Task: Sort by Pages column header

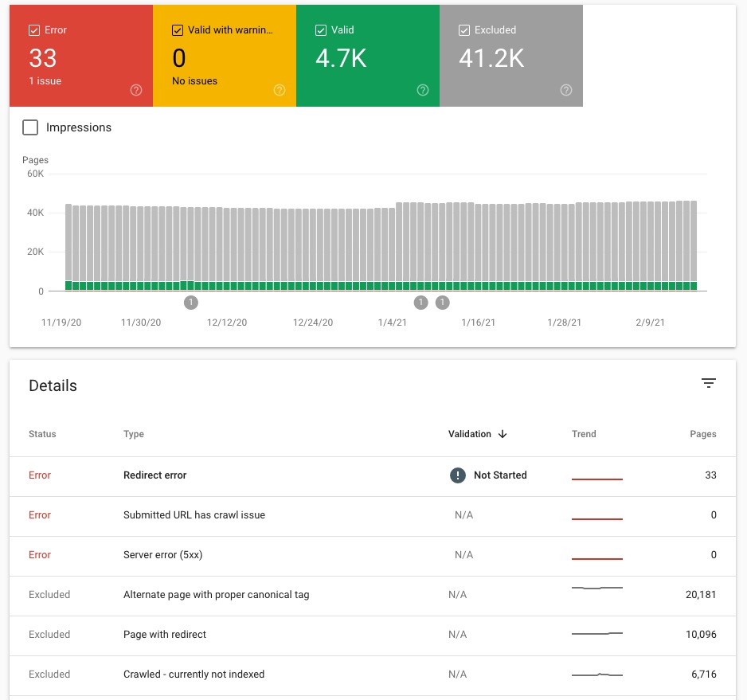Action: pos(703,434)
